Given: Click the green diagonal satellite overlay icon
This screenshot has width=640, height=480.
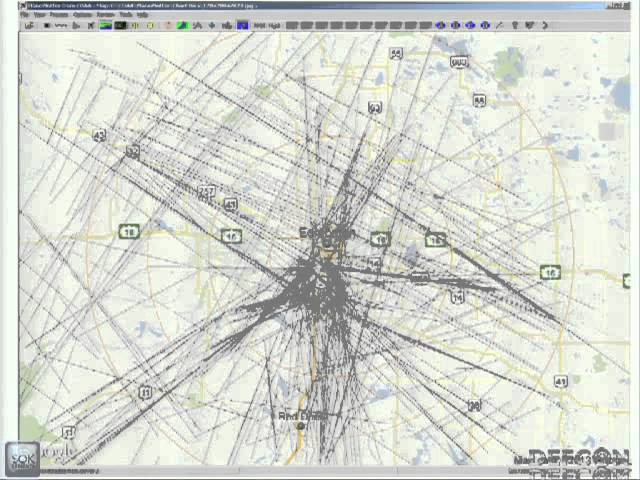Looking at the screenshot, I should click(182, 26).
